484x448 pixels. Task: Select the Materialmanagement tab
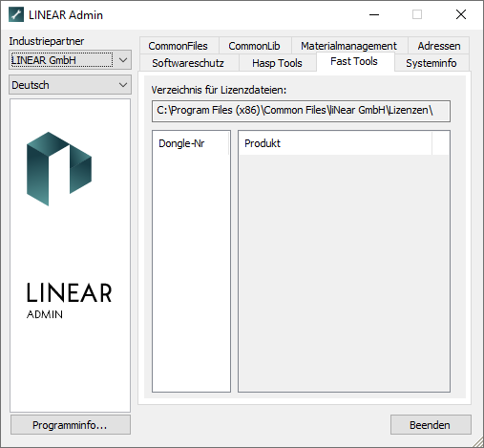click(349, 46)
